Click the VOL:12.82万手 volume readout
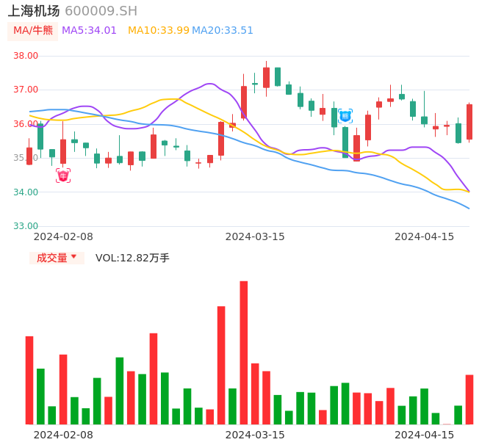The height and width of the screenshot is (445, 504). coord(132,258)
